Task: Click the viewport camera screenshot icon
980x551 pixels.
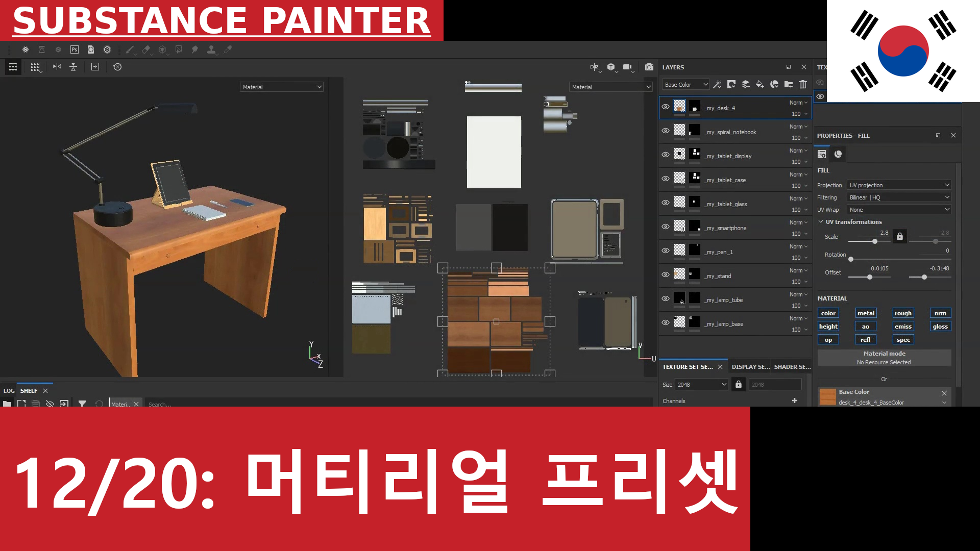Action: tap(649, 67)
